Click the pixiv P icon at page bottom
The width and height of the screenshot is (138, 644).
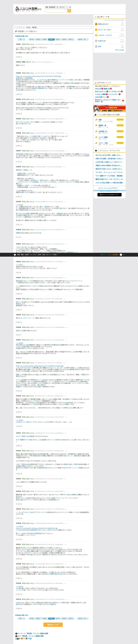pos(29,639)
